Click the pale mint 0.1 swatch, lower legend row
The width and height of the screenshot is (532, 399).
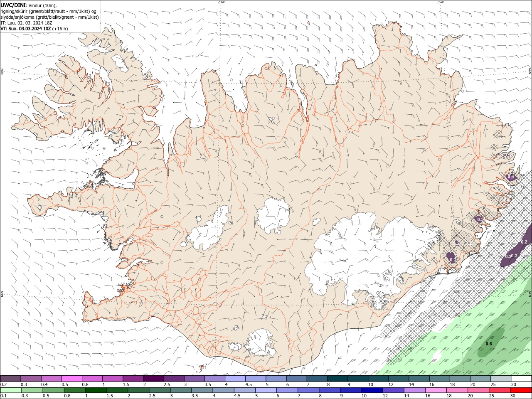[11, 390]
